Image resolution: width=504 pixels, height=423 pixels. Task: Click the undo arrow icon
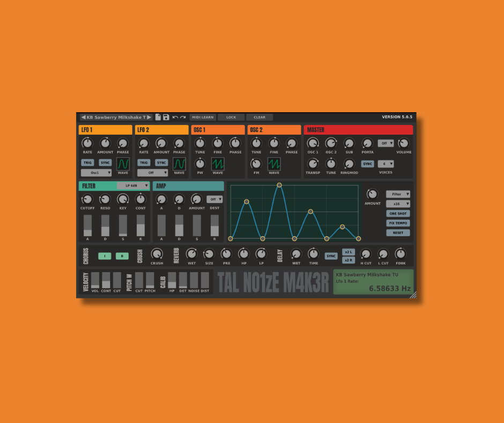point(176,117)
